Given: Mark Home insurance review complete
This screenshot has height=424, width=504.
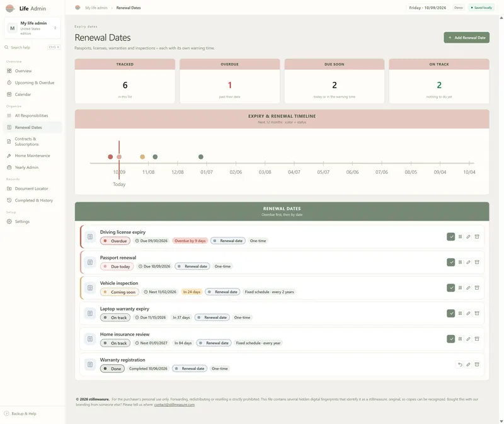Looking at the screenshot, I should 450,339.
